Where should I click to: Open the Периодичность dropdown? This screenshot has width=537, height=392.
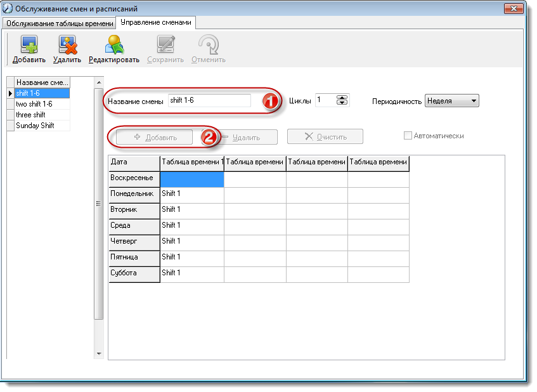coord(451,101)
